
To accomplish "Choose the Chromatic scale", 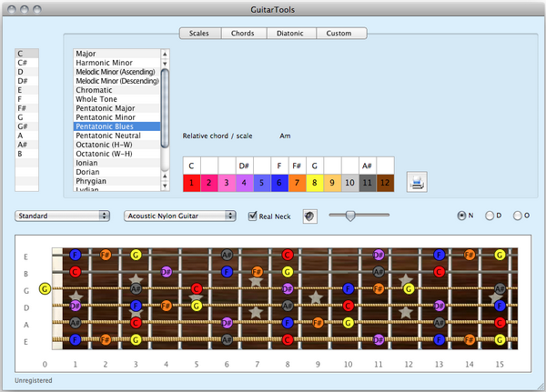I will click(x=117, y=90).
